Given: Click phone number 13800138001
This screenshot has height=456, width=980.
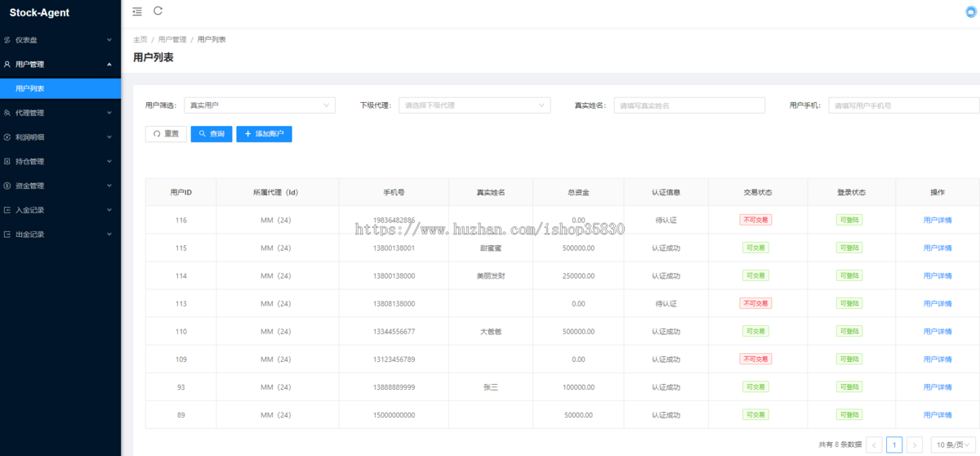Looking at the screenshot, I should pos(394,248).
